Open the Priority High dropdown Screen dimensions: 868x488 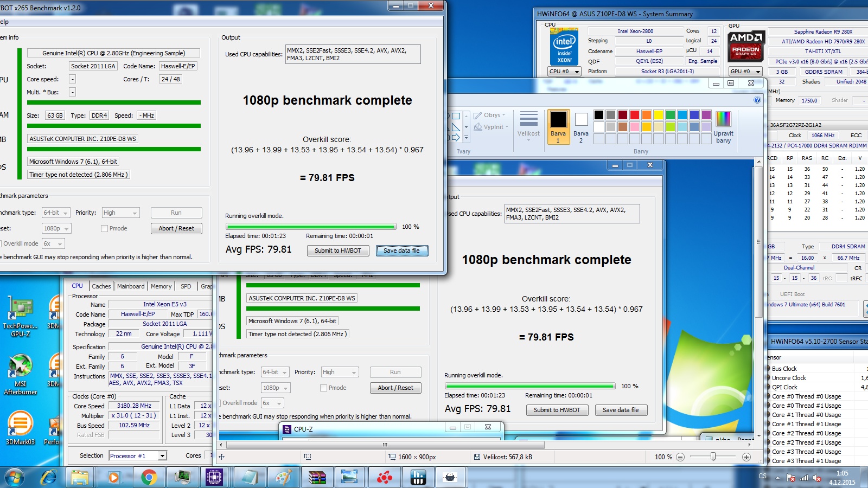click(120, 213)
